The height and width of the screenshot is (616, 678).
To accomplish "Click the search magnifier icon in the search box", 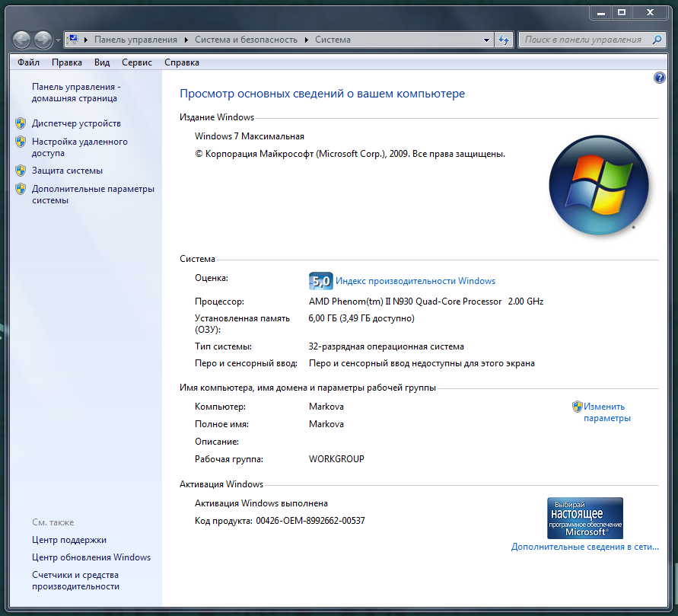I will coord(657,40).
